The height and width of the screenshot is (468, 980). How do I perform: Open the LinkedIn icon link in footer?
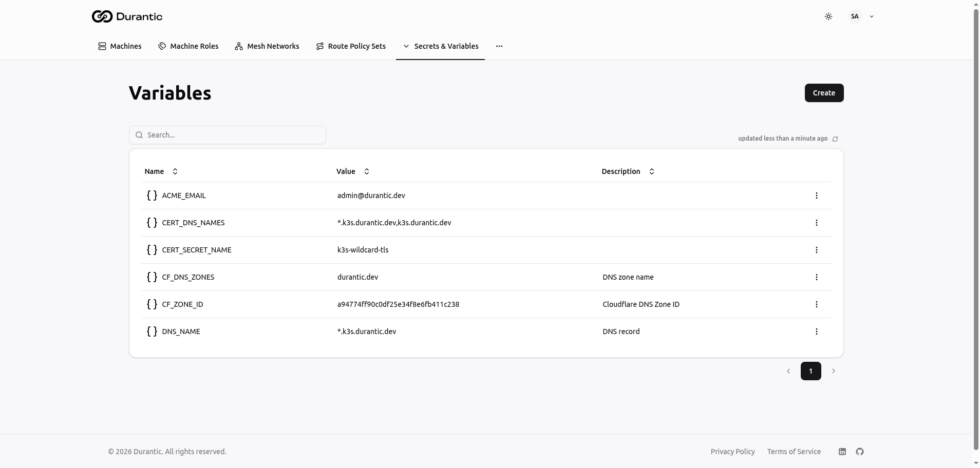pos(842,452)
